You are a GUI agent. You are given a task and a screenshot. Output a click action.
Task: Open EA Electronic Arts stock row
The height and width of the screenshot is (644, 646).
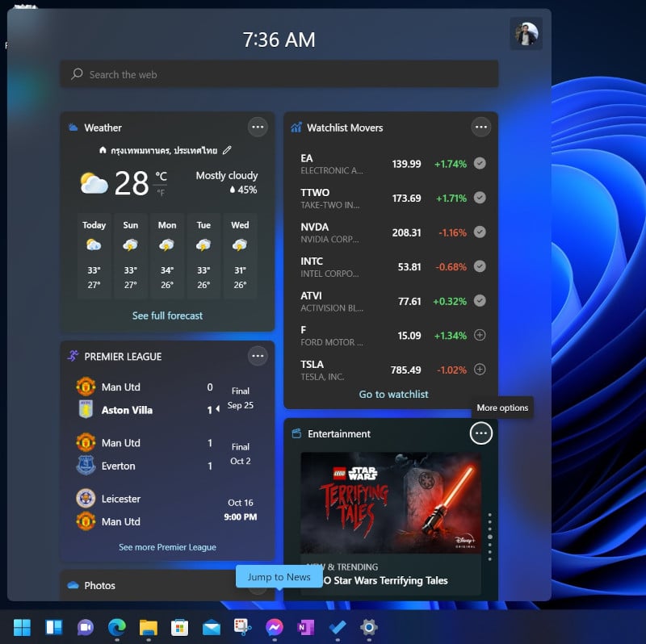tap(392, 164)
